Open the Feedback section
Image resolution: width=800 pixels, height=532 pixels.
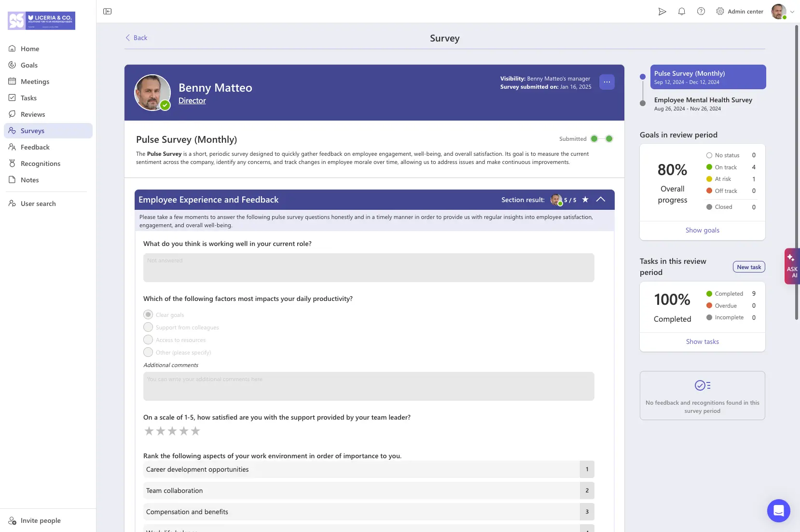34,147
